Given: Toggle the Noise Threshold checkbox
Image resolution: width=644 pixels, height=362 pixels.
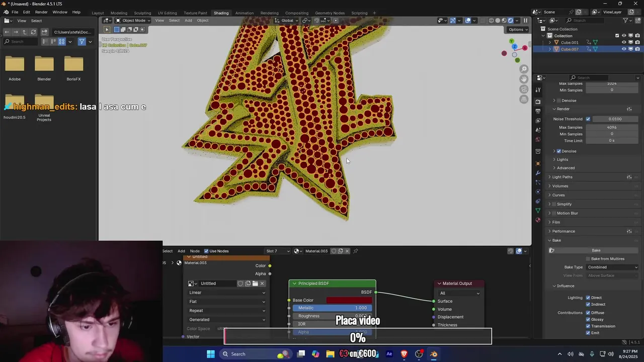Looking at the screenshot, I should [x=588, y=119].
